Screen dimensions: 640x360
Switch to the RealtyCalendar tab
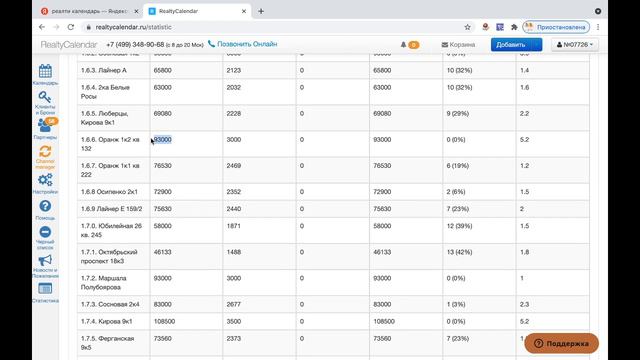[198, 11]
